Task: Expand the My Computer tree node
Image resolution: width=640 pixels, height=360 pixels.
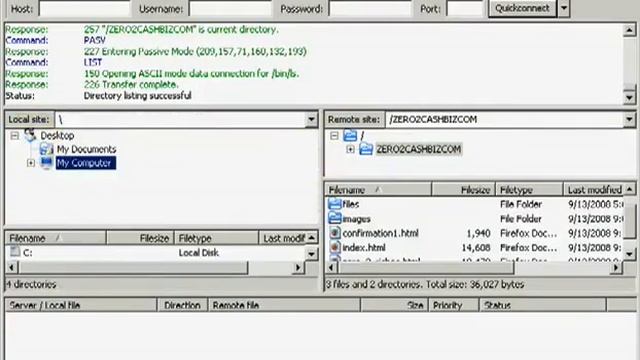Action: pos(31,163)
